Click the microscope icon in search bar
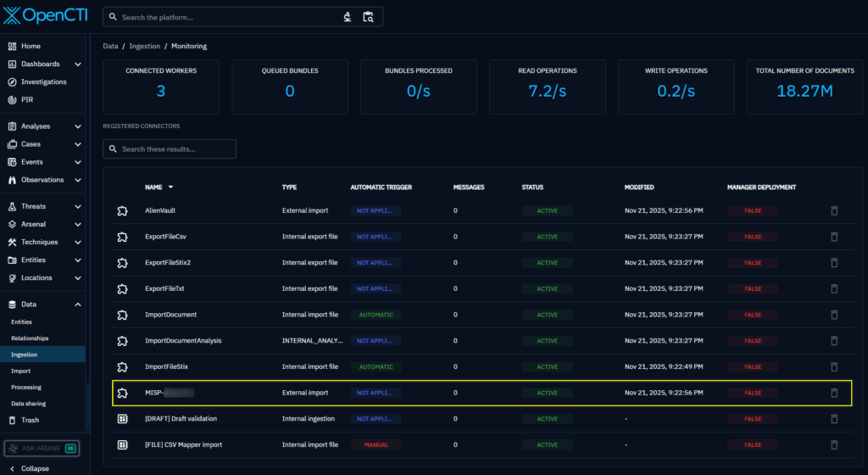This screenshot has height=475, width=868. point(348,17)
